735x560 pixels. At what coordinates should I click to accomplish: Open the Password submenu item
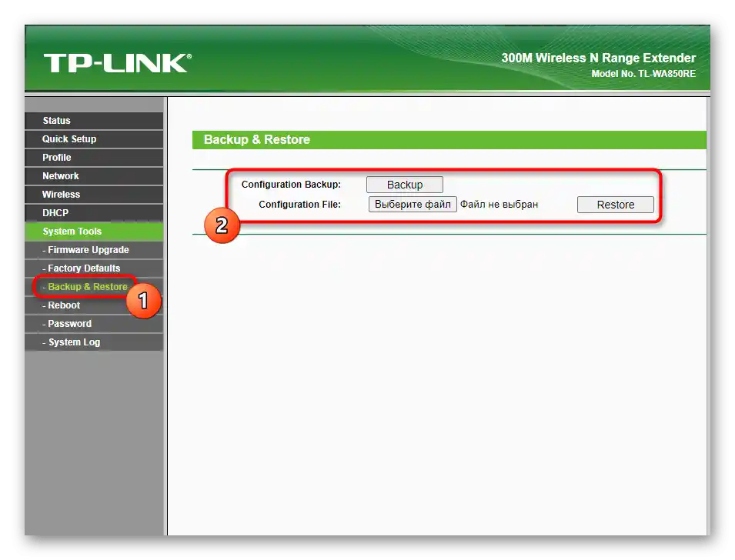(94, 323)
